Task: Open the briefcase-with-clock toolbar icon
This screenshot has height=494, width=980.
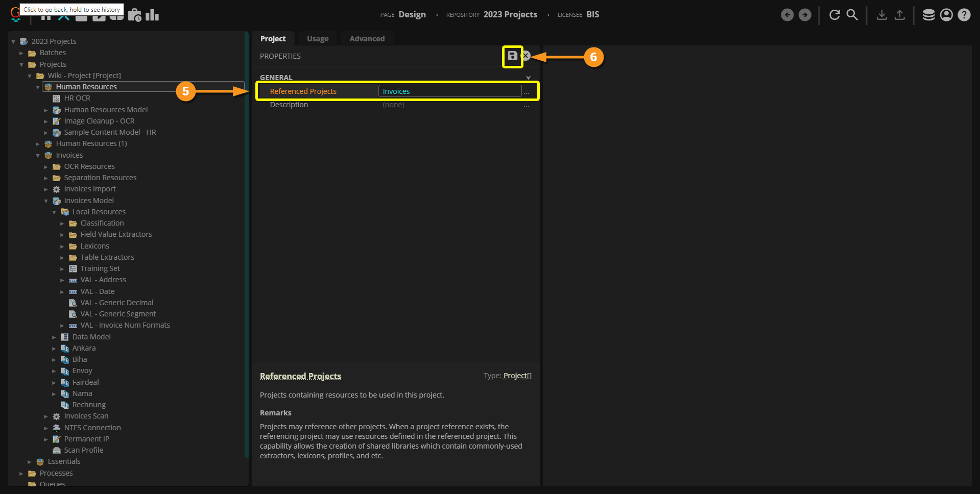Action: tap(135, 15)
